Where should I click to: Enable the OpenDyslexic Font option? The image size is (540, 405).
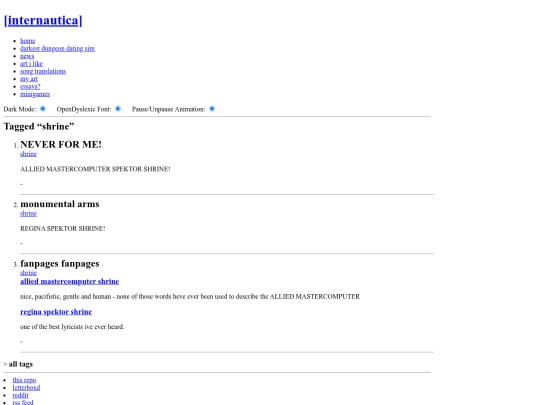coord(118,109)
